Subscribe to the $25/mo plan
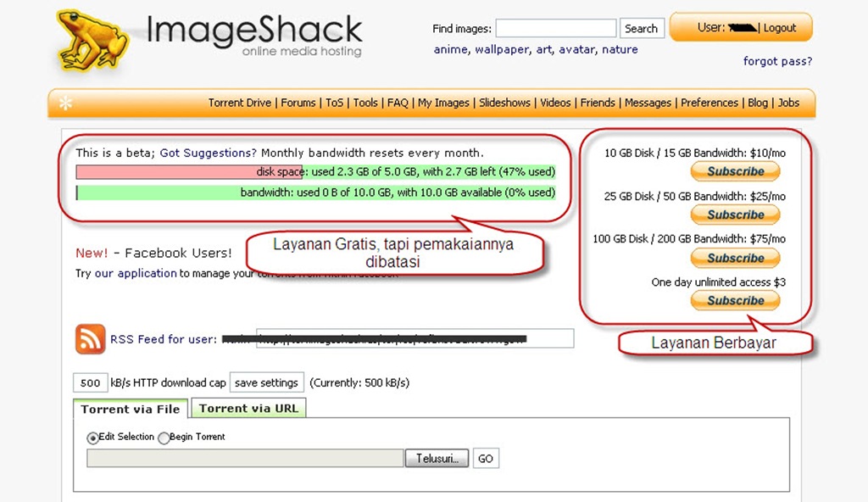The height and width of the screenshot is (502, 868). tap(735, 215)
